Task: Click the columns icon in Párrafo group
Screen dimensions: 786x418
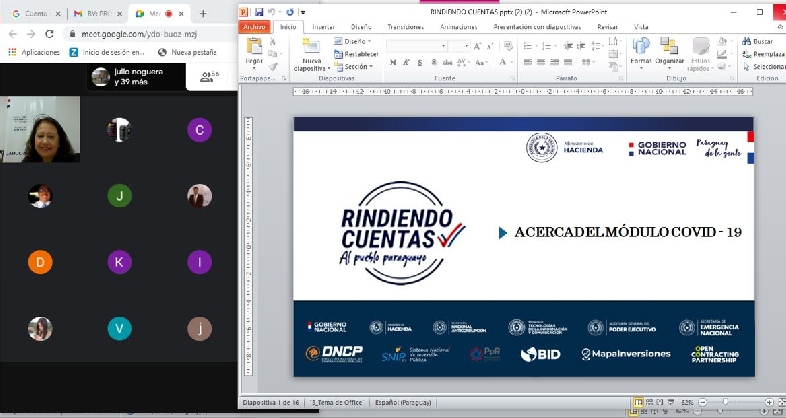Action: click(586, 62)
